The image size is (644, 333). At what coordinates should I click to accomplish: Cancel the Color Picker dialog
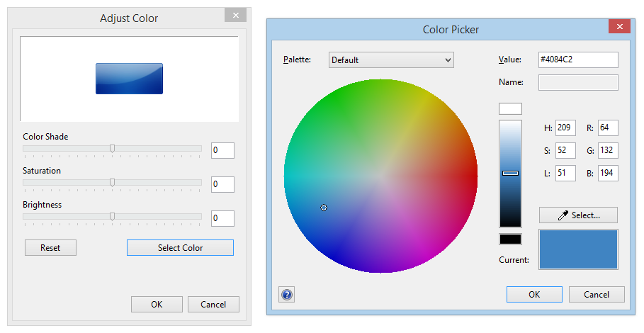[x=597, y=295]
